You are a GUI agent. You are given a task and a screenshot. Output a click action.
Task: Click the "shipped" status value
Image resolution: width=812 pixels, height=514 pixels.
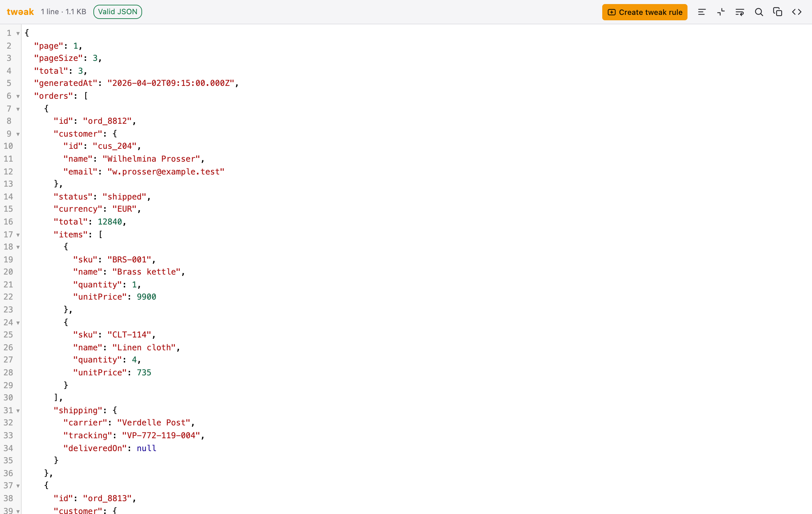(125, 197)
